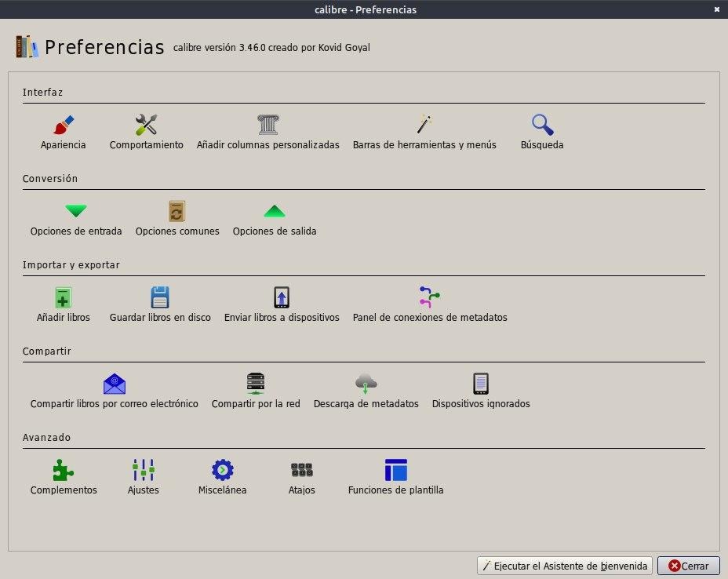Image resolution: width=728 pixels, height=579 pixels.
Task: Click "Compartir libros por correo electrónico" label
Action: [115, 404]
